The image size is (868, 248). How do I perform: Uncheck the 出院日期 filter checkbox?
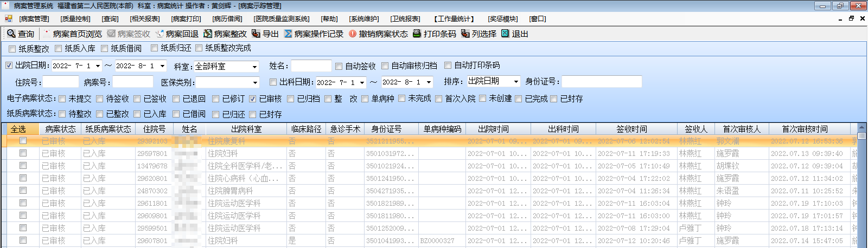pyautogui.click(x=9, y=65)
